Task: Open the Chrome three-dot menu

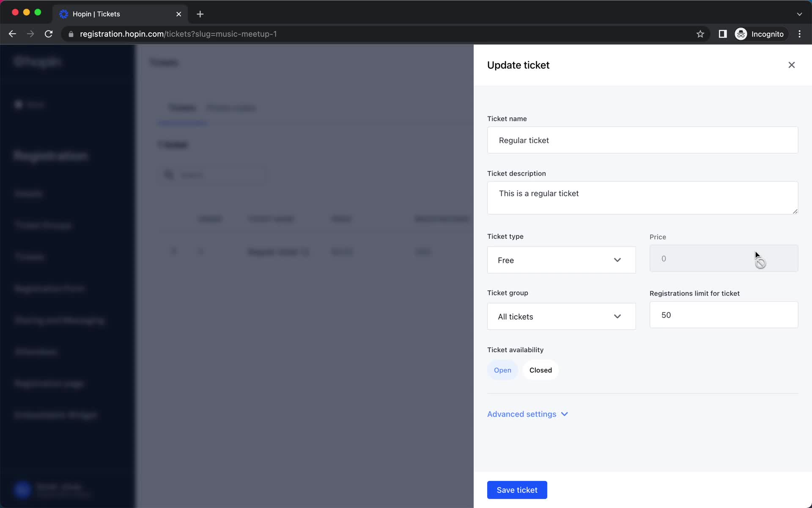Action: (x=799, y=34)
